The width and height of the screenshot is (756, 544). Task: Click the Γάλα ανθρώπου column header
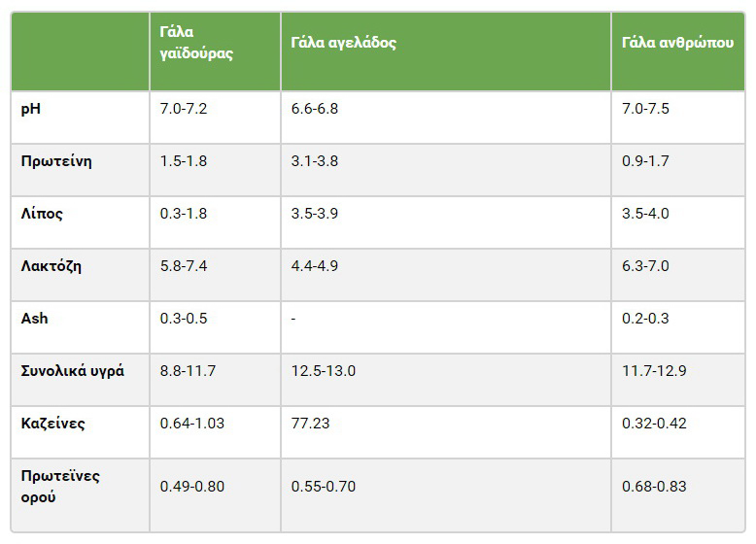point(677,43)
